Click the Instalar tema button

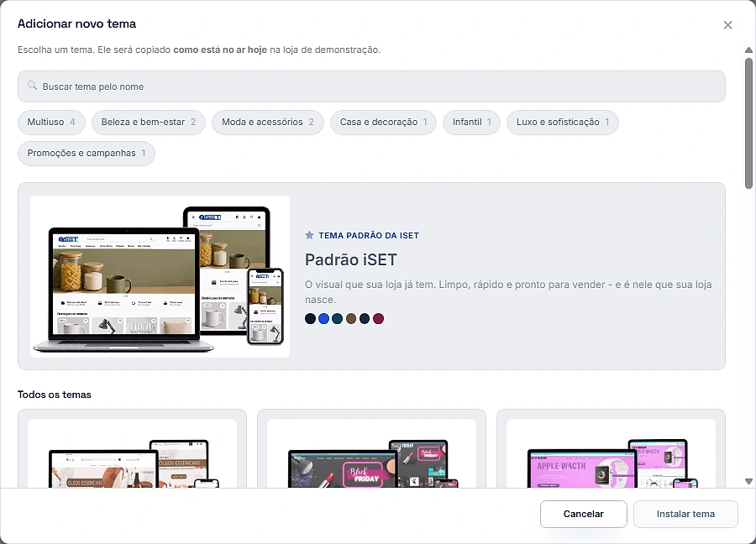685,514
